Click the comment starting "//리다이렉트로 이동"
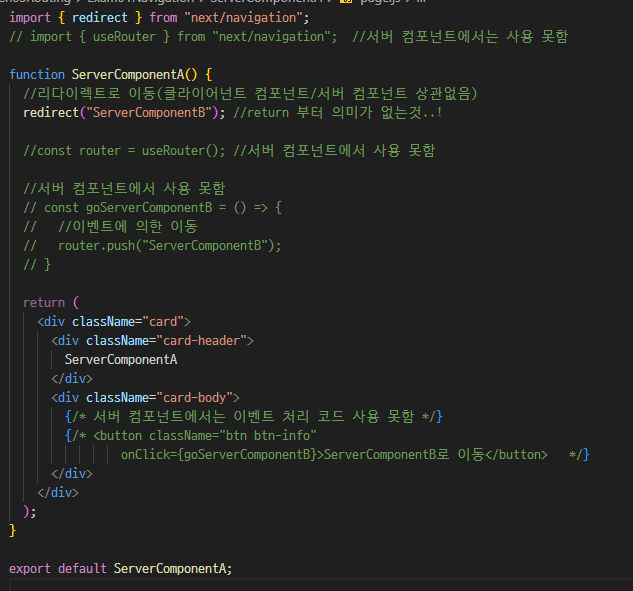The image size is (633, 591). [x=250, y=94]
